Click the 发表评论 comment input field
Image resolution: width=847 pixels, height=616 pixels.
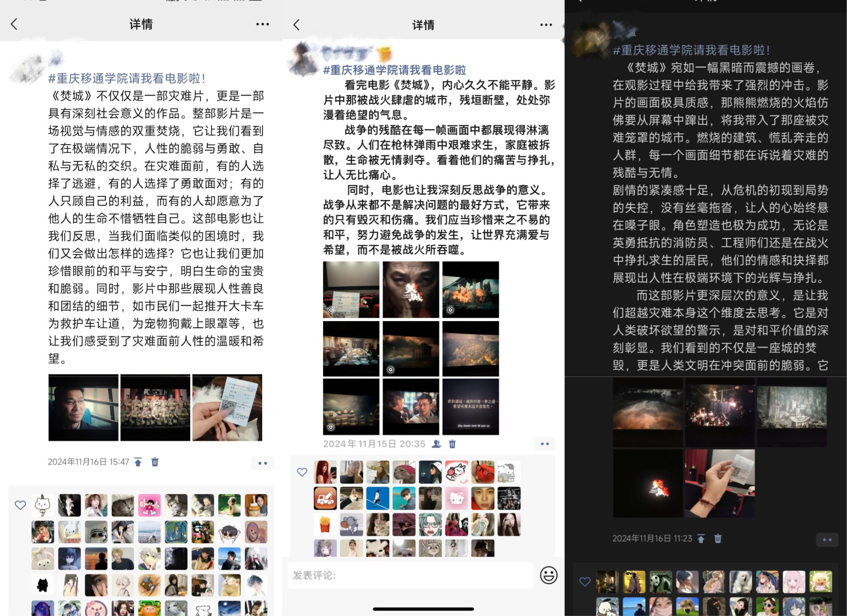[409, 575]
